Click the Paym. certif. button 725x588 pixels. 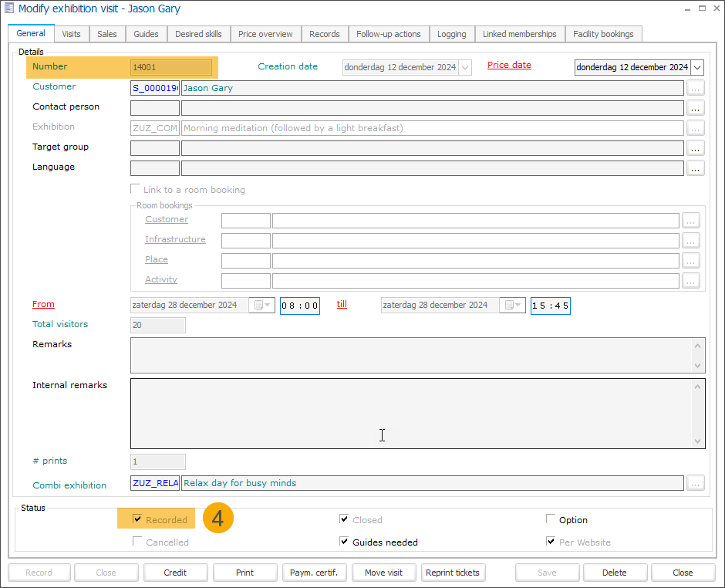[315, 573]
